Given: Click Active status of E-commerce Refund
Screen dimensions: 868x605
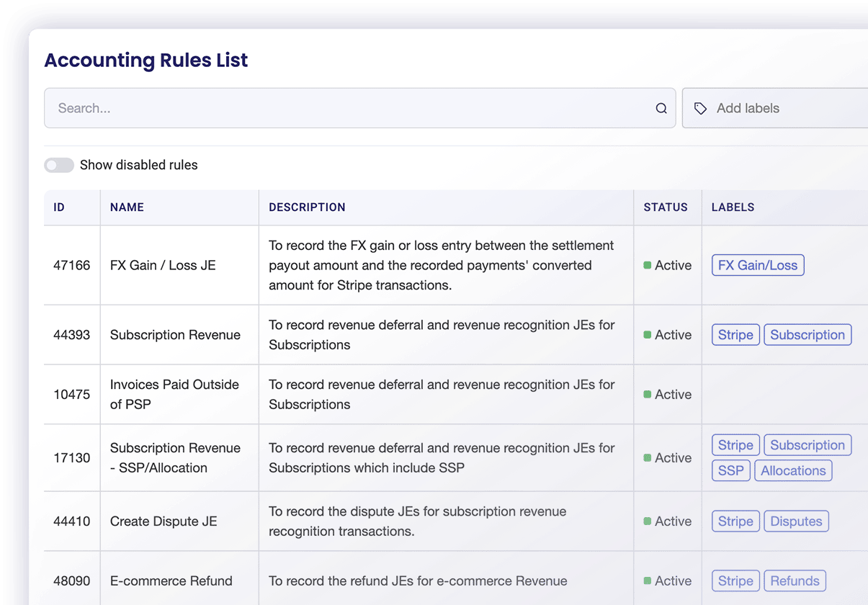Looking at the screenshot, I should (x=667, y=581).
